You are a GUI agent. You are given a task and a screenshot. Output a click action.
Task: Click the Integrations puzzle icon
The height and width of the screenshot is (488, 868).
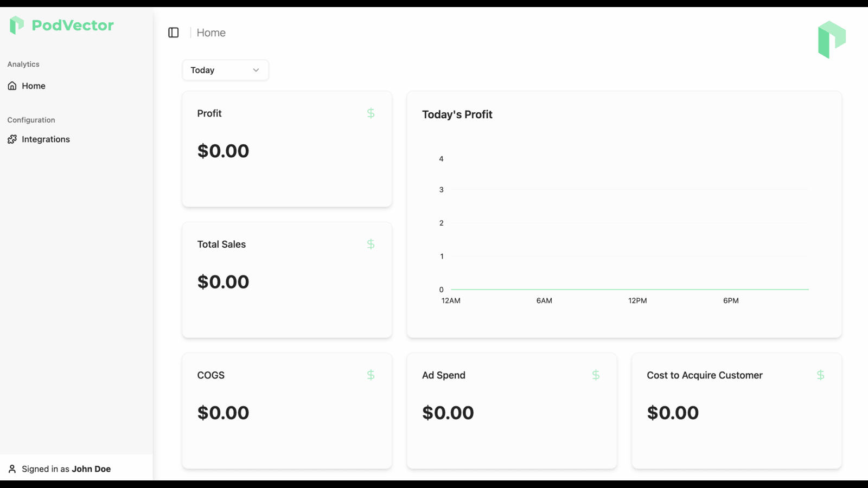[12, 139]
